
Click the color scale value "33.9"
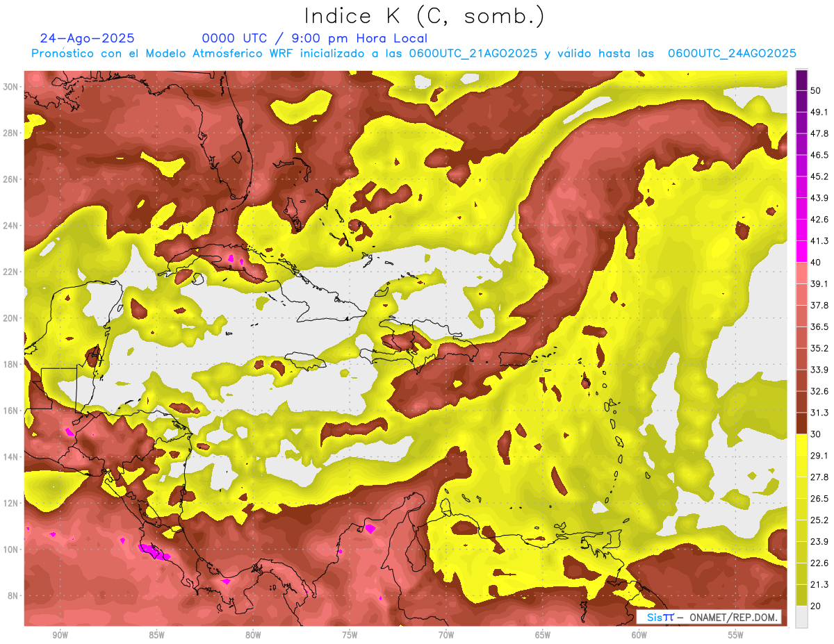819,370
